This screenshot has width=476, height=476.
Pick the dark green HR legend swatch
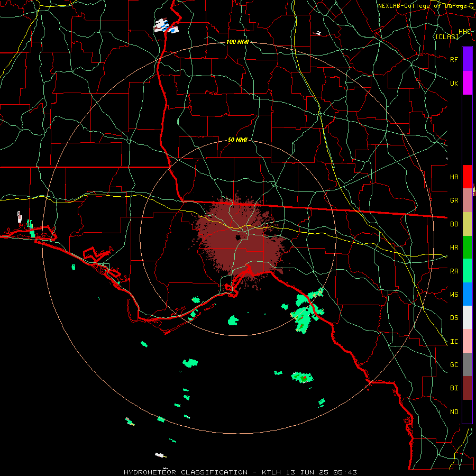coord(467,247)
